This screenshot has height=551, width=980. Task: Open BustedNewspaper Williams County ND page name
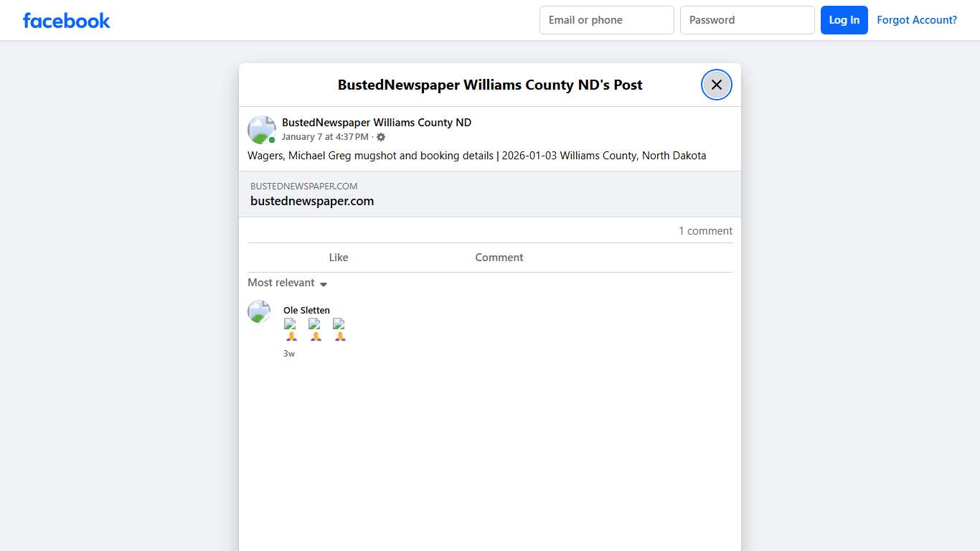[x=376, y=123]
